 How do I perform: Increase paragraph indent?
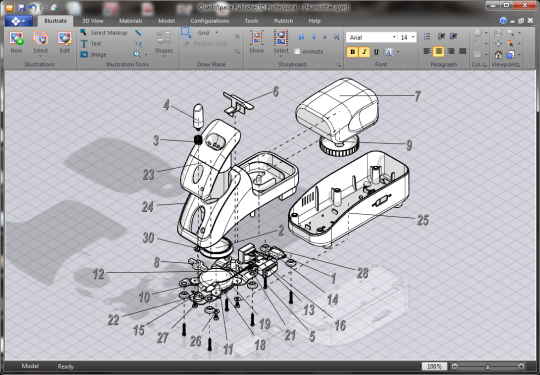click(x=453, y=36)
